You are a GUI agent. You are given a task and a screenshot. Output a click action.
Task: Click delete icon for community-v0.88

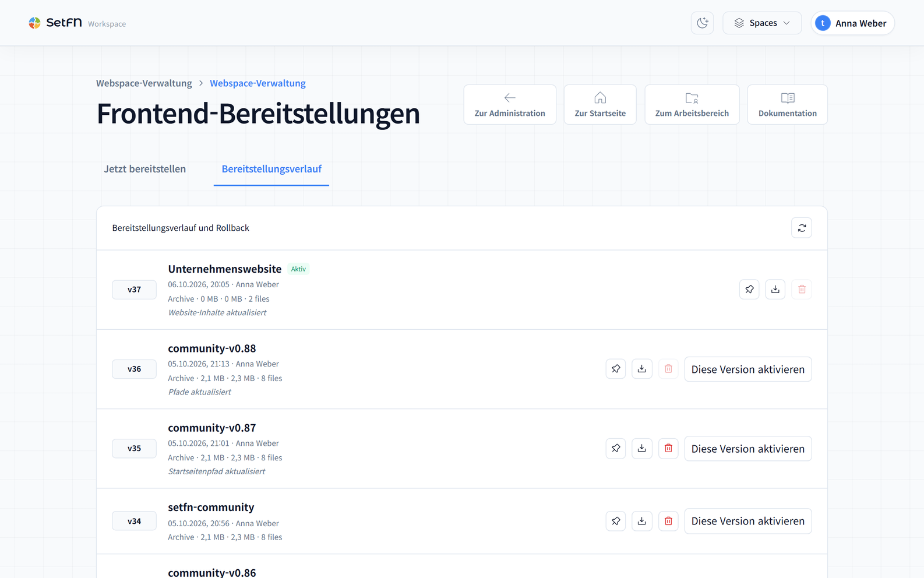pyautogui.click(x=668, y=369)
